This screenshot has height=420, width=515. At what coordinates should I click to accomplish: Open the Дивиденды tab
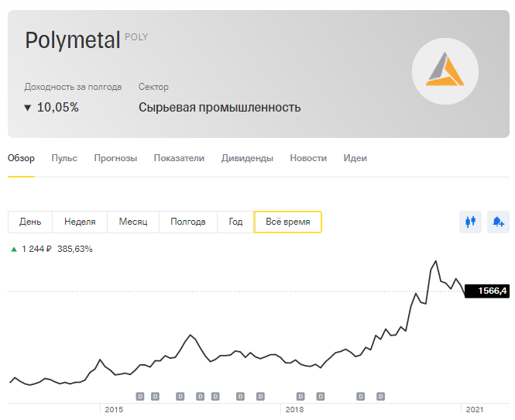coord(247,158)
